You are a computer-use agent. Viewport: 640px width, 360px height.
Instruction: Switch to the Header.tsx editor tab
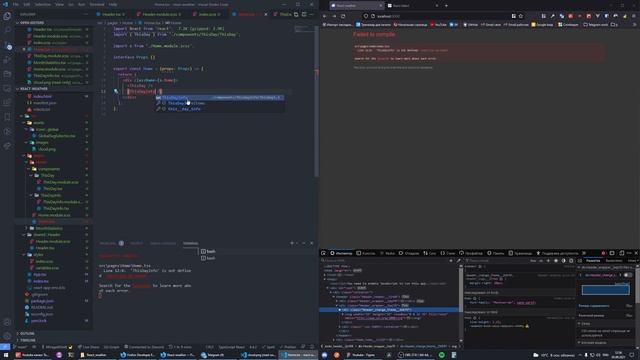pyautogui.click(x=111, y=14)
